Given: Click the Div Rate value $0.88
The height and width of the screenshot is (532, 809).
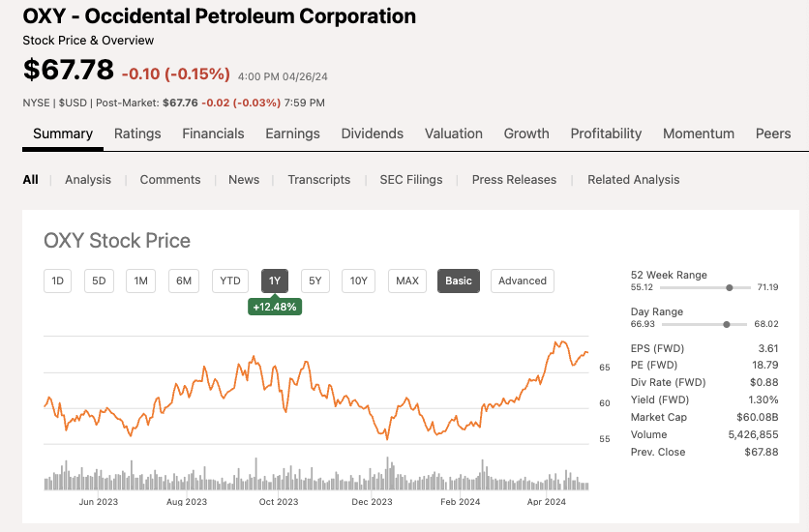Looking at the screenshot, I should [764, 382].
